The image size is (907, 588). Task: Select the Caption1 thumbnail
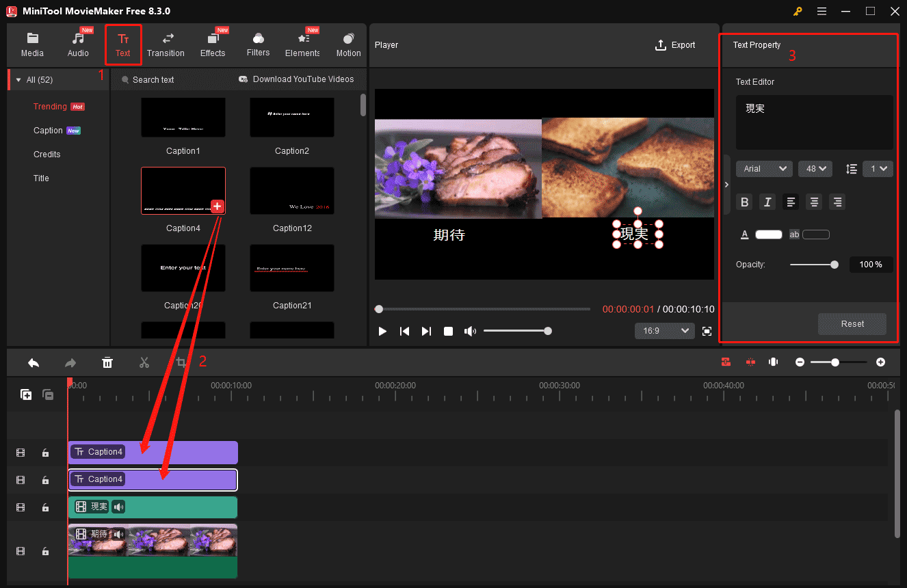[x=183, y=117]
